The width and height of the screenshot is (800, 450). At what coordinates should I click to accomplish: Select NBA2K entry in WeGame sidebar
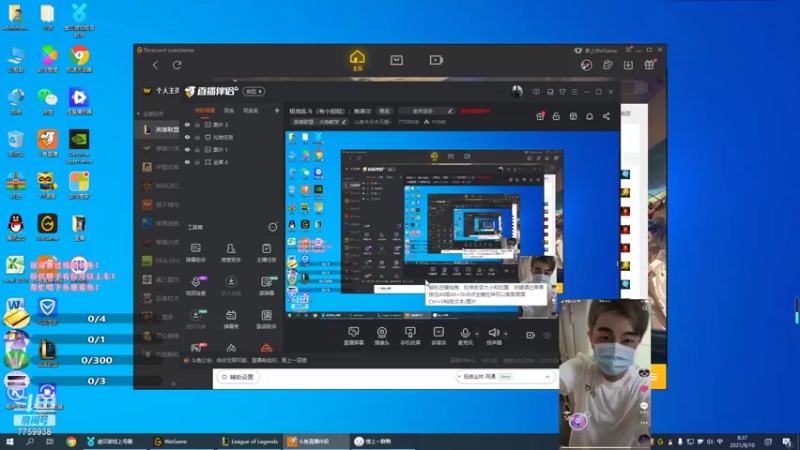tap(160, 186)
